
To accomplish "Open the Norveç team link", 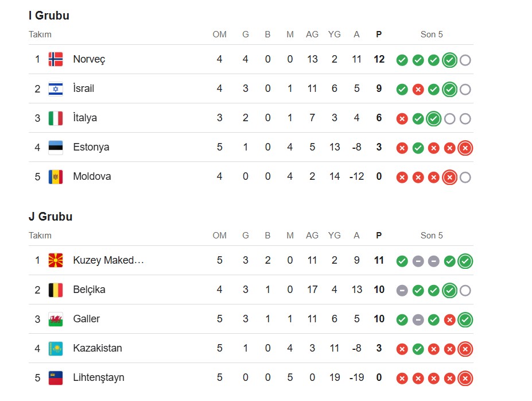I will click(x=89, y=59).
